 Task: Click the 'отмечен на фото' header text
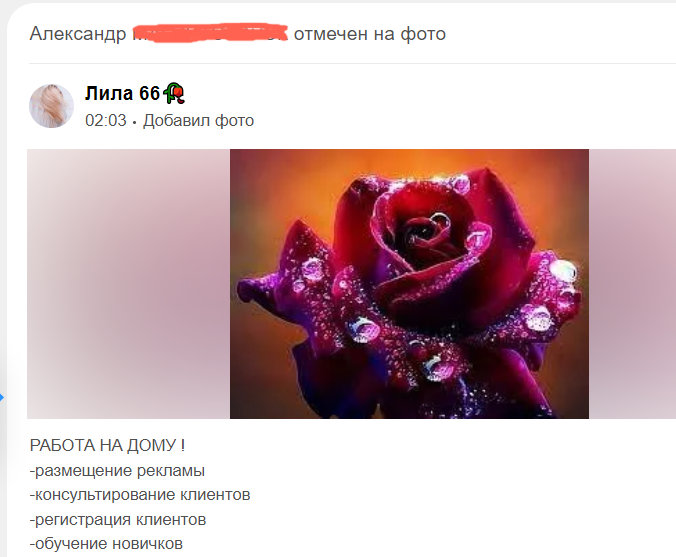click(x=370, y=34)
